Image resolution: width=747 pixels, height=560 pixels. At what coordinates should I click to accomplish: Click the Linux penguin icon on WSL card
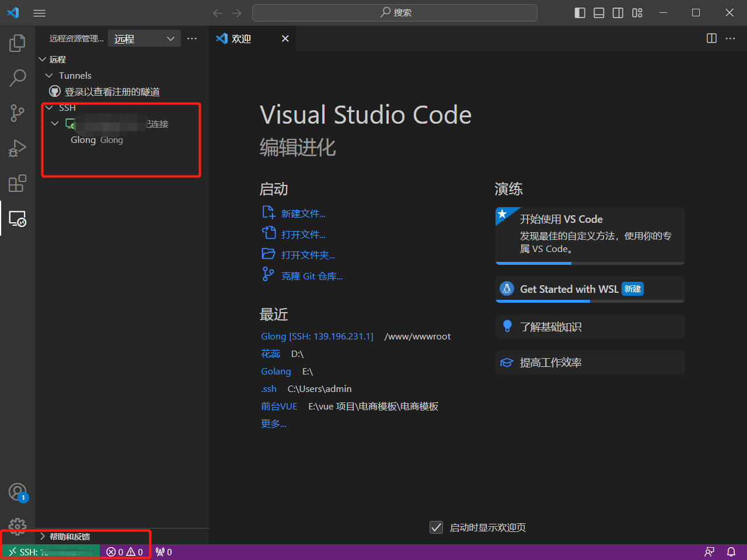click(x=507, y=289)
